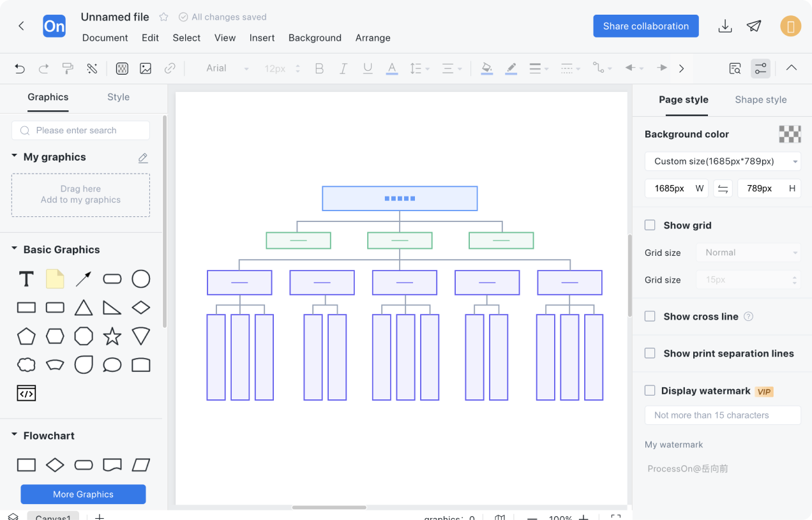Click the insert image icon
Screen dimensions: 812x520
pyautogui.click(x=146, y=68)
